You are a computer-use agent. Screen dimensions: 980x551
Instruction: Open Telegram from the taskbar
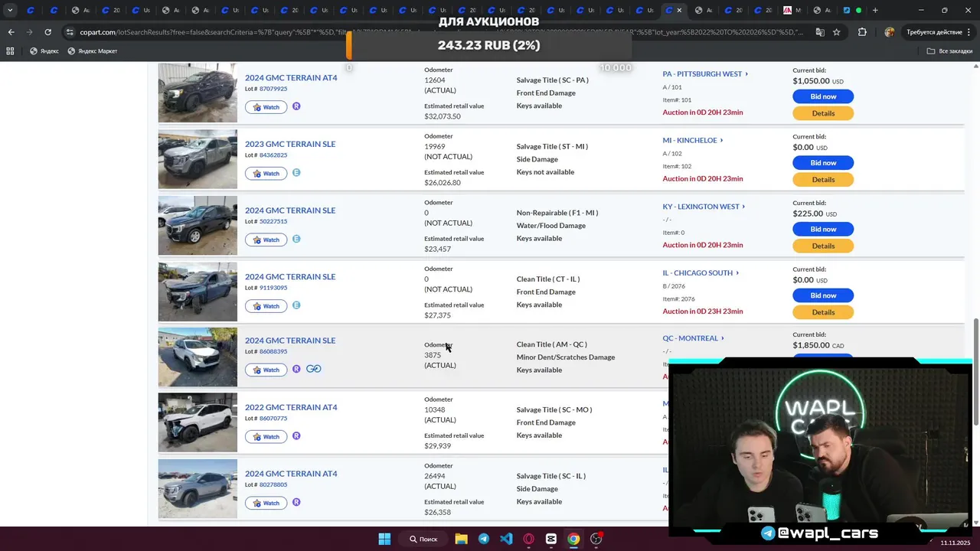coord(484,539)
